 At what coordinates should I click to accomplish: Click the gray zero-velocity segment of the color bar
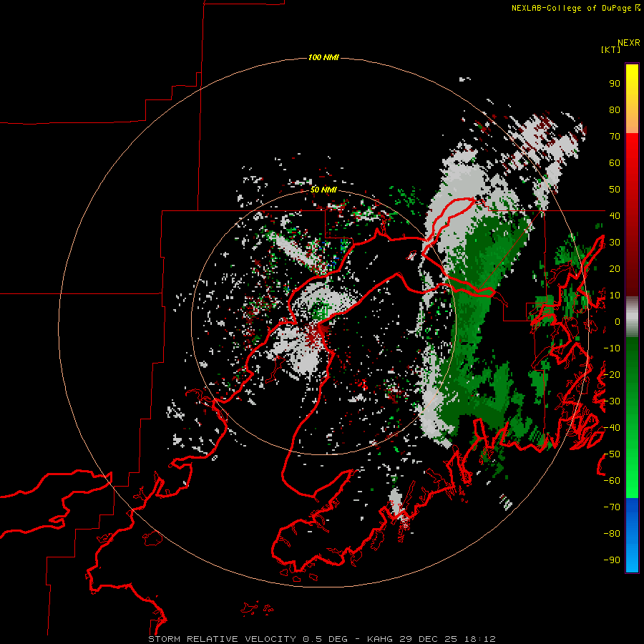tap(632, 317)
